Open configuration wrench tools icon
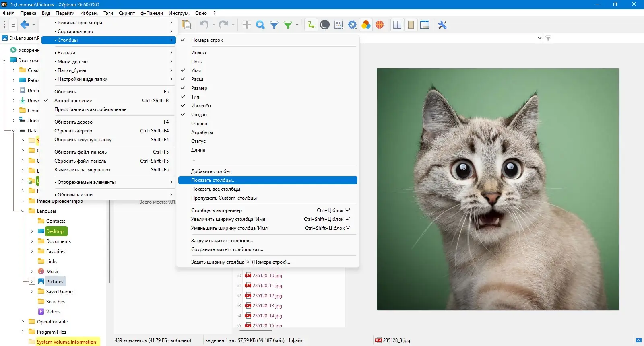The image size is (644, 346). 442,25
